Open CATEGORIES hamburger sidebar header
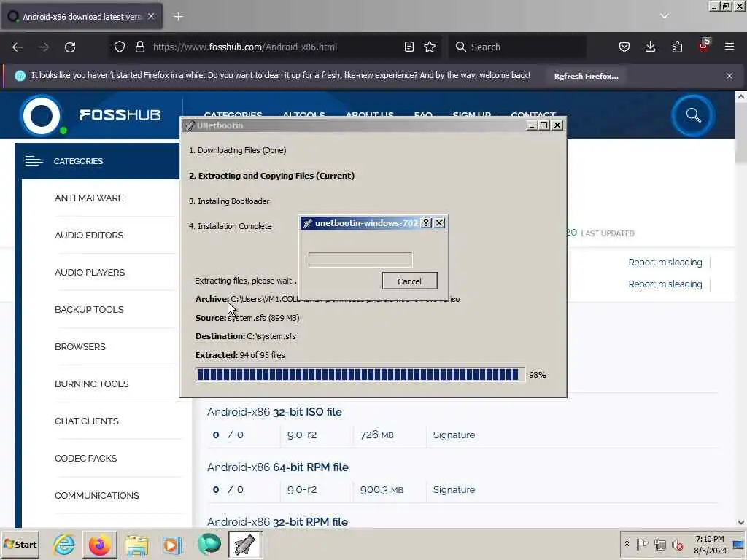The width and height of the screenshot is (747, 560). coord(97,161)
